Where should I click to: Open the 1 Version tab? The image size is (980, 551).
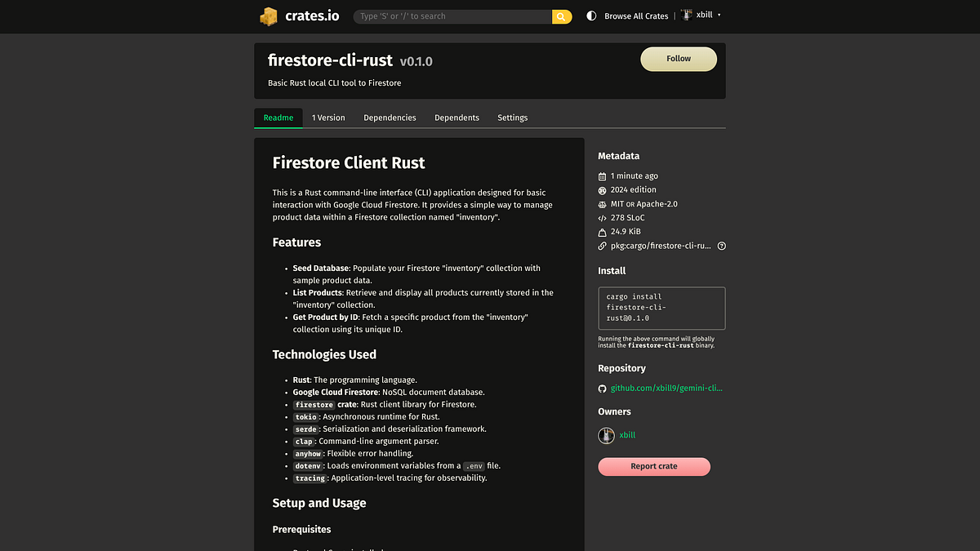(328, 118)
